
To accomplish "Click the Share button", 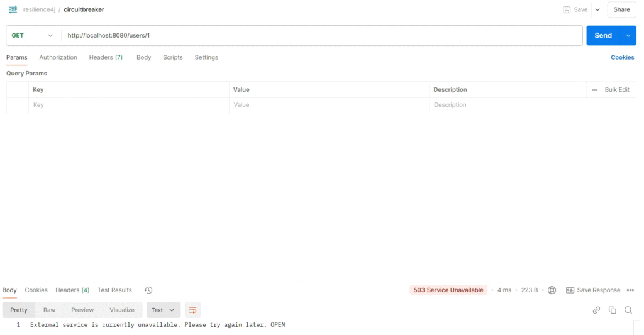I will (x=622, y=9).
